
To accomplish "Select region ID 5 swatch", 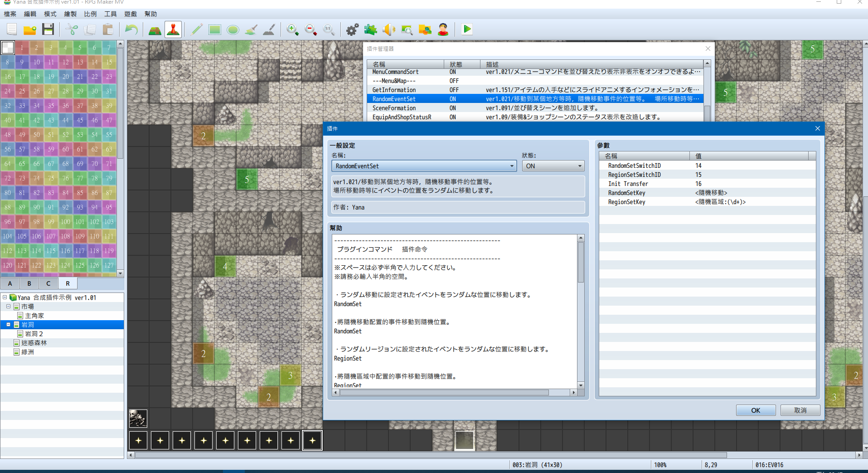I will pos(80,48).
